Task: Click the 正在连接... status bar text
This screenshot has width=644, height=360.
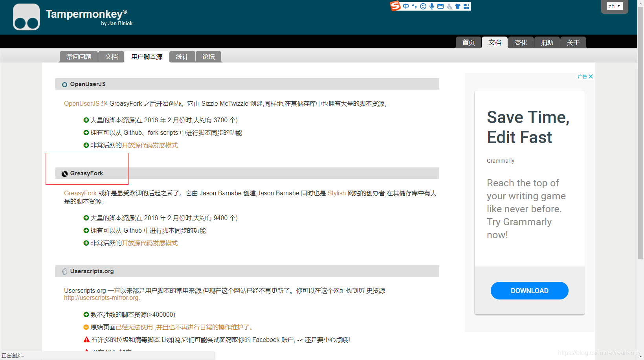Action: [x=13, y=356]
